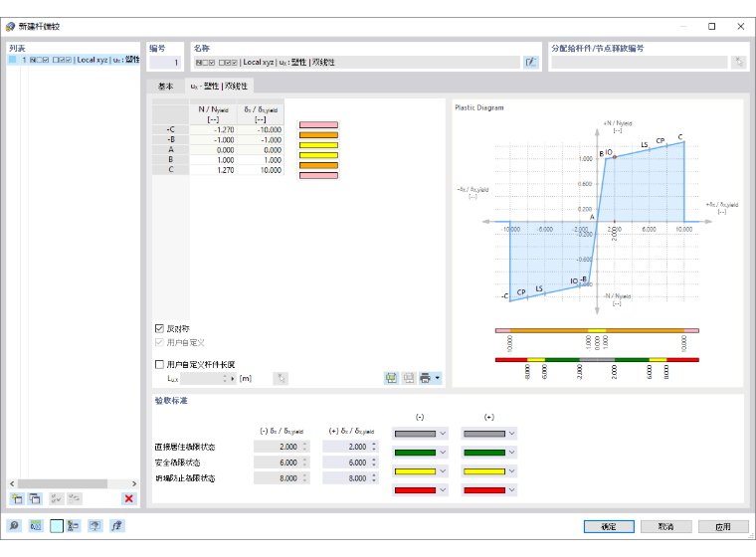Click the row header -B
The width and height of the screenshot is (756, 557).
click(171, 140)
